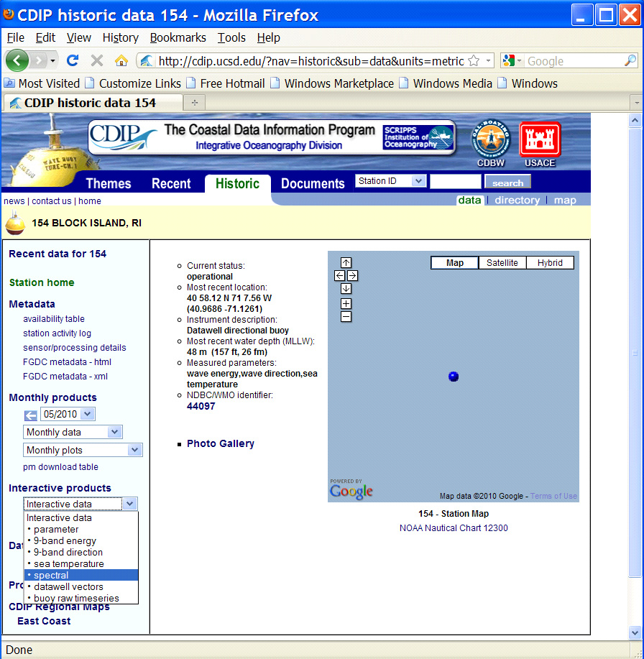Screen dimensions: 644x659
Task: Click the Scripps Institution of Oceanography logo
Action: (418, 137)
